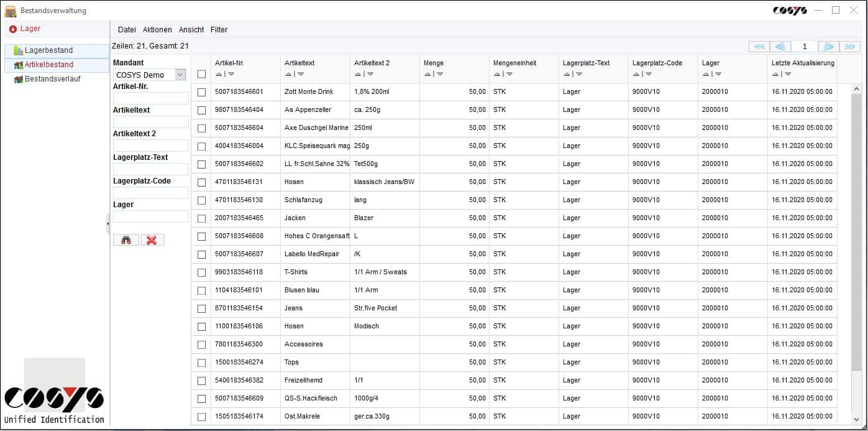
Task: Jump to the first page arrow
Action: [x=759, y=47]
